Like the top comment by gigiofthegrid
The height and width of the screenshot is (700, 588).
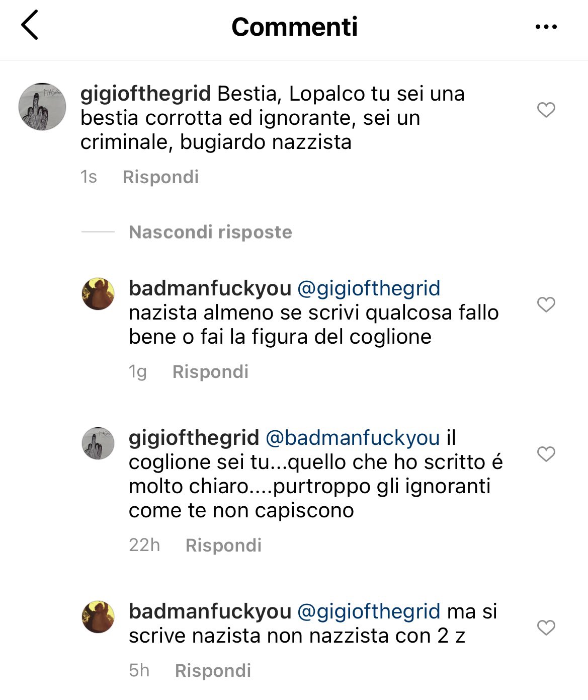(x=546, y=109)
